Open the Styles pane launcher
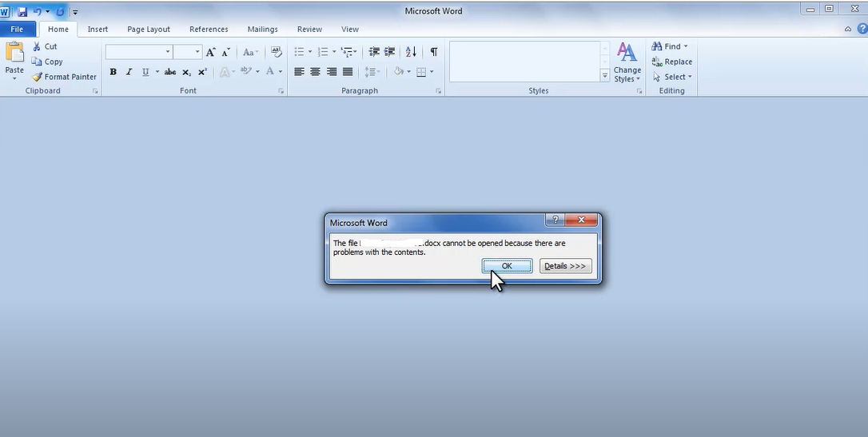The height and width of the screenshot is (437, 868). [639, 91]
